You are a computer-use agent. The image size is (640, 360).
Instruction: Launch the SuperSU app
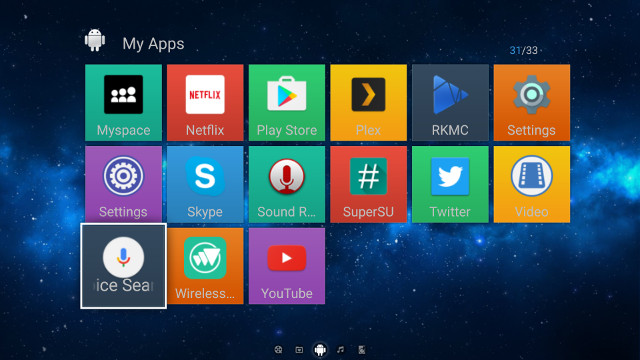[x=368, y=184]
